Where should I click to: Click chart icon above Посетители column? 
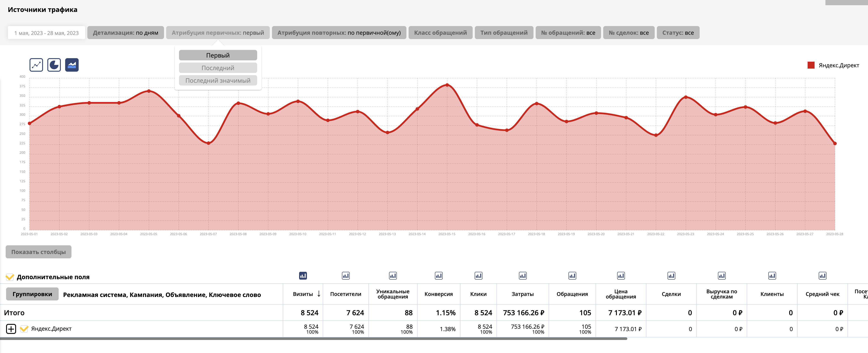tap(345, 276)
